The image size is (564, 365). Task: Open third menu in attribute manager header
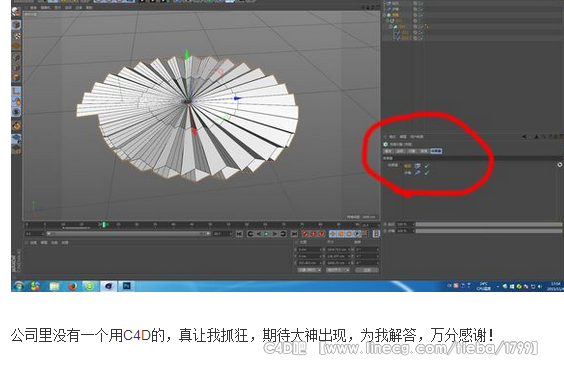(x=416, y=137)
